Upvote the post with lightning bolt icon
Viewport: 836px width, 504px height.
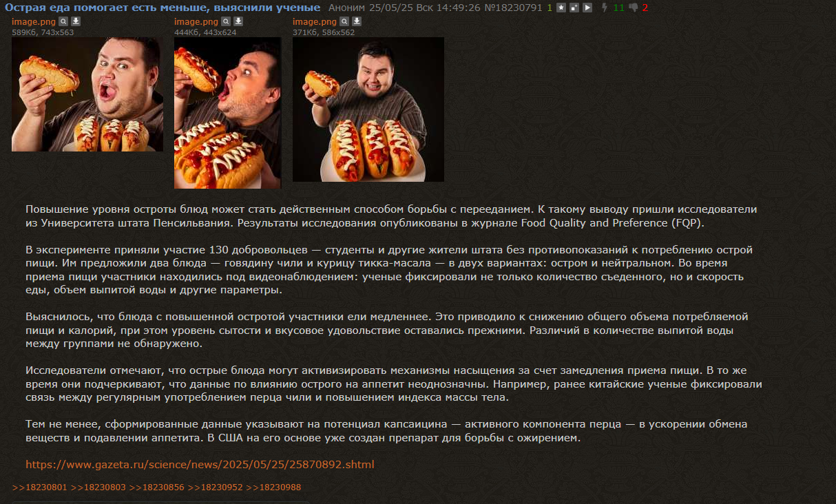pyautogui.click(x=605, y=8)
